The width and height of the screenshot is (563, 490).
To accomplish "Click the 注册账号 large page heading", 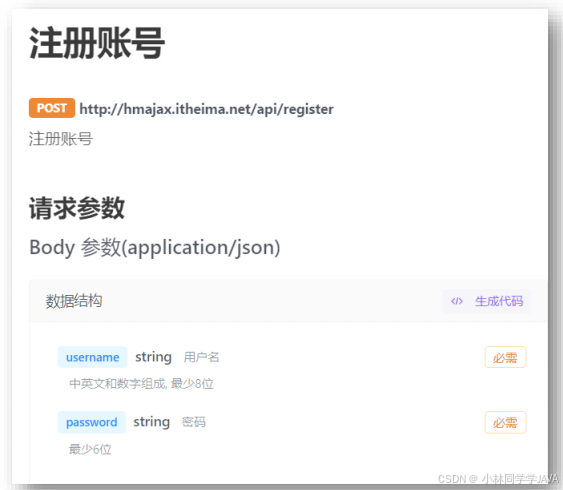I will 97,43.
